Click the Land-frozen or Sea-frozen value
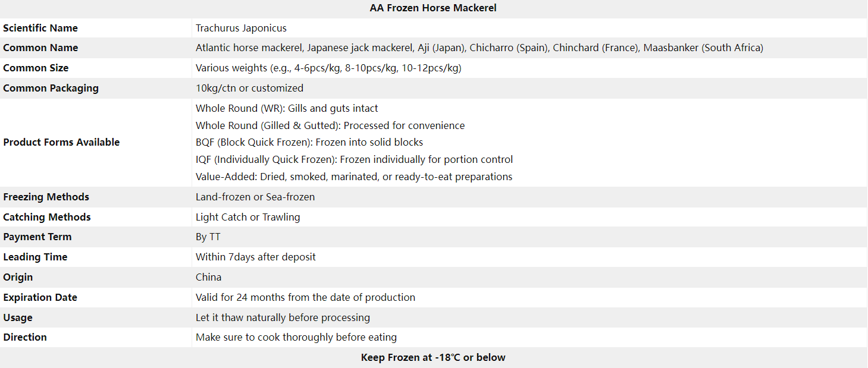Viewport: 868px width, 368px height. (255, 197)
